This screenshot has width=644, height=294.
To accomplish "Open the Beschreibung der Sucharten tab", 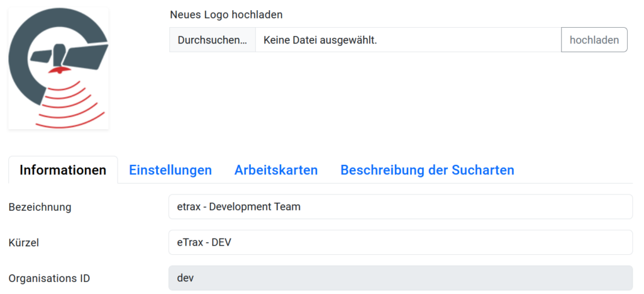I will [427, 170].
